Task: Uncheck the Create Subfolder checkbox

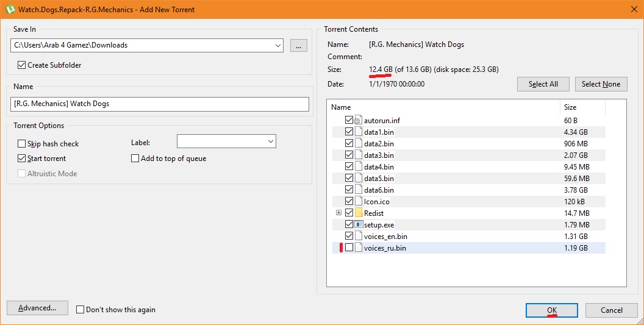Action: pyautogui.click(x=22, y=65)
